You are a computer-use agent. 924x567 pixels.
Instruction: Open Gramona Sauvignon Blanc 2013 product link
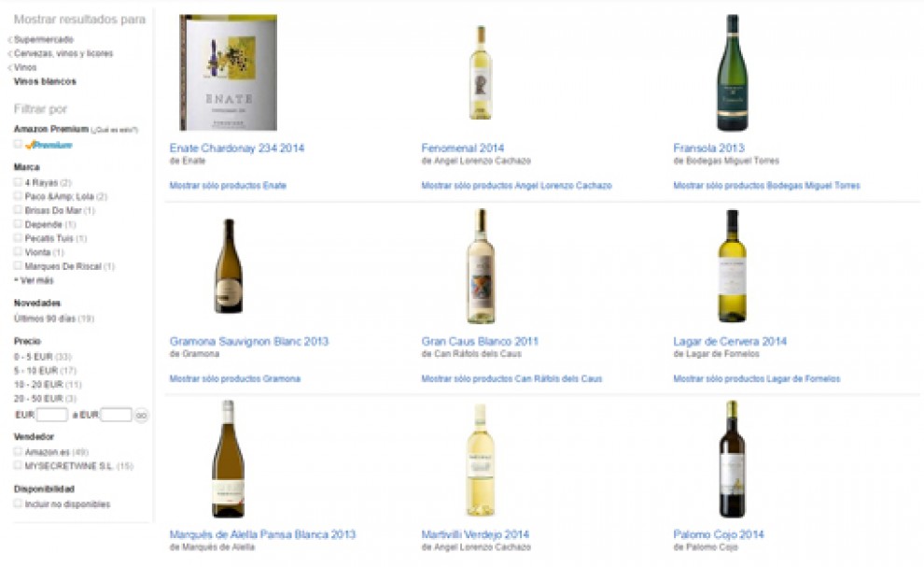coord(248,341)
